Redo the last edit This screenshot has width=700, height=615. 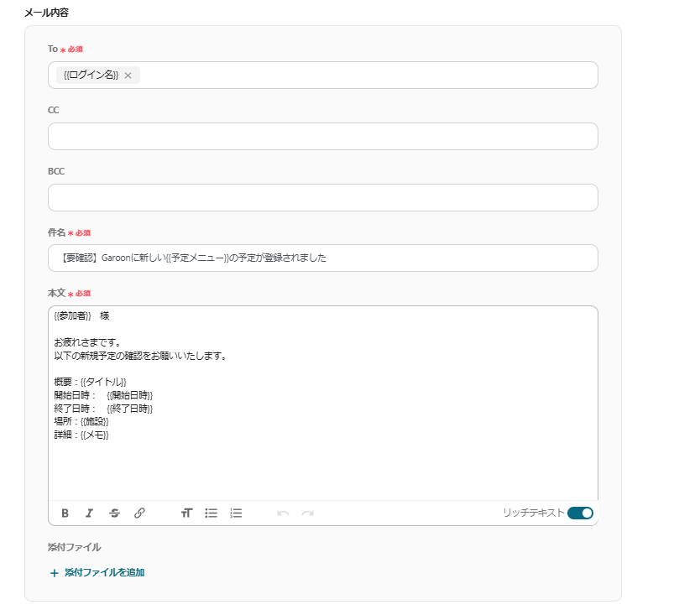tap(307, 513)
